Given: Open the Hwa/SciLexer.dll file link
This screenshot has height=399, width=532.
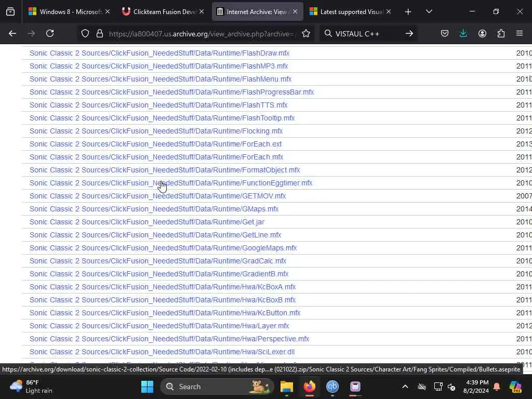Looking at the screenshot, I should (x=162, y=352).
